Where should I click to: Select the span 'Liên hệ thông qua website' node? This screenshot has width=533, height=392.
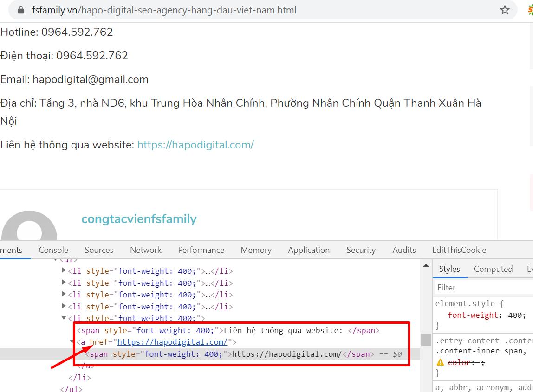[x=228, y=330]
